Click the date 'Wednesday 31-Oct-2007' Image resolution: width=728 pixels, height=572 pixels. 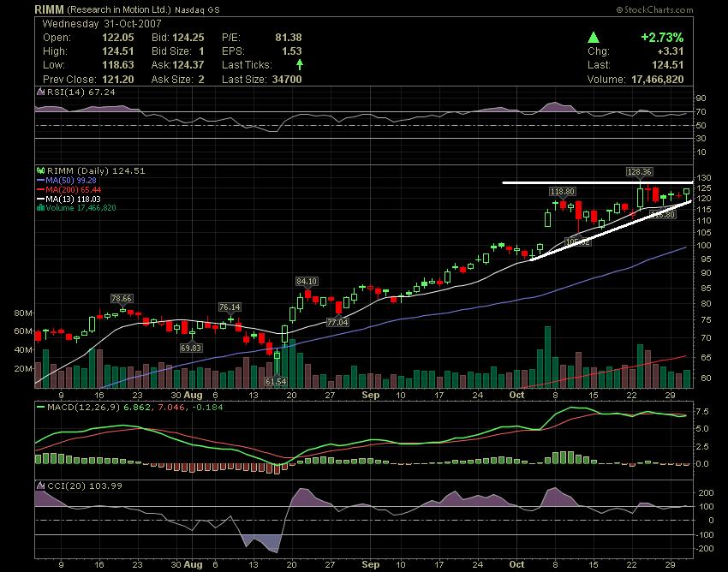tap(102, 24)
